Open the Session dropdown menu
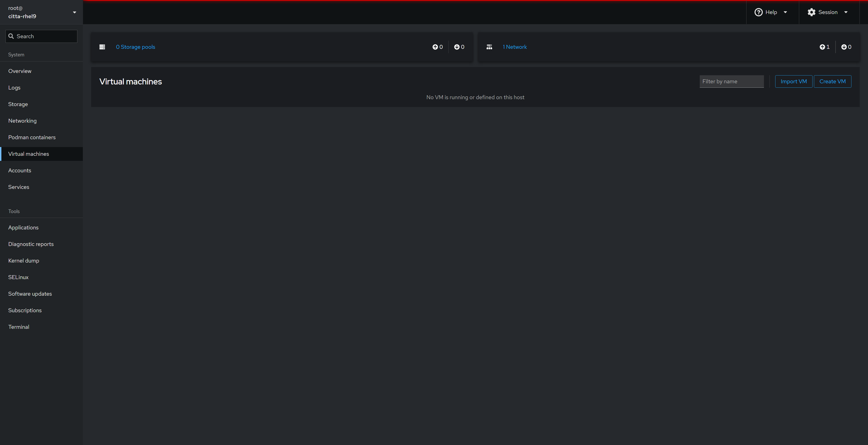Viewport: 868px width, 445px height. tap(828, 12)
